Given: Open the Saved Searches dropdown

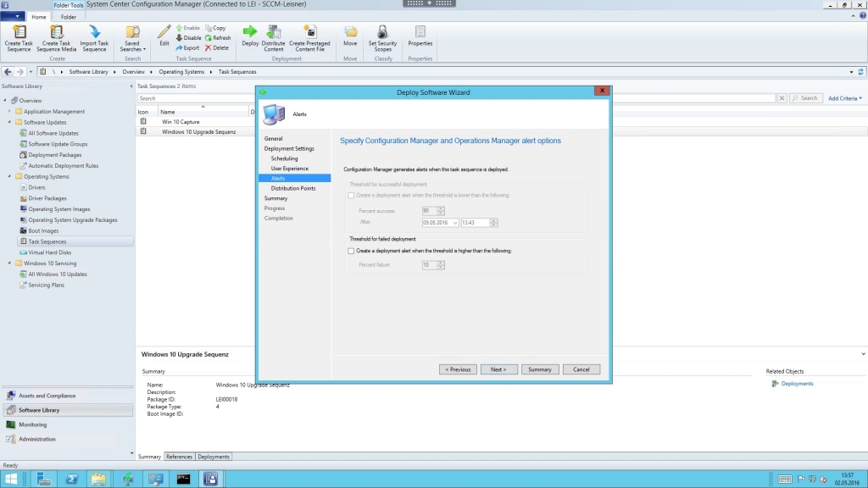Looking at the screenshot, I should tap(132, 38).
